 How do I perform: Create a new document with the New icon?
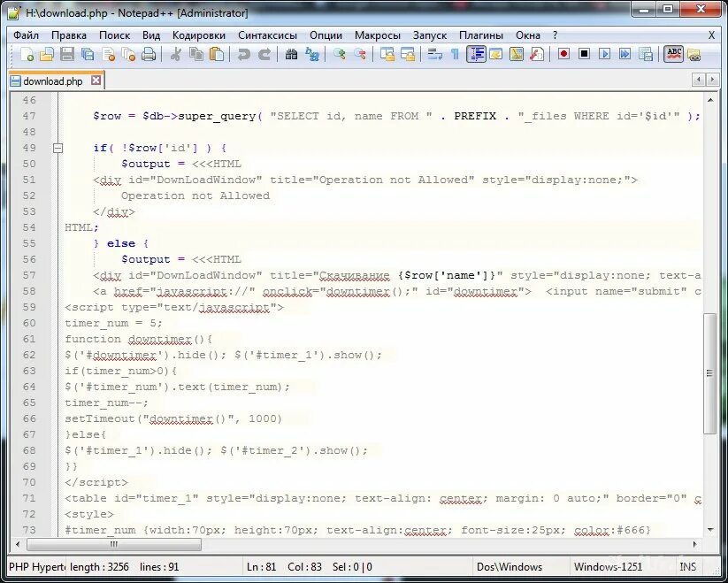tap(27, 55)
